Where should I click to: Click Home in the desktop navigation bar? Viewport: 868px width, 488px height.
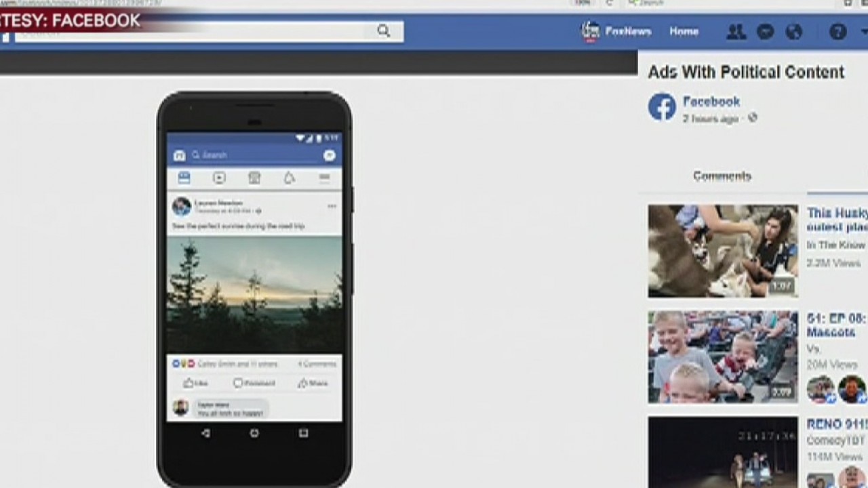point(684,31)
